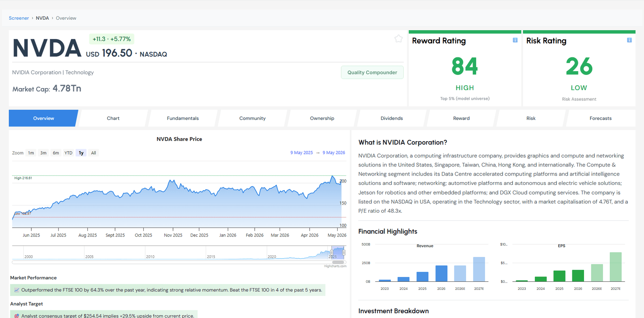644x318 pixels.
Task: Click the What is NVIDIA Corporation? heading
Action: [x=402, y=142]
